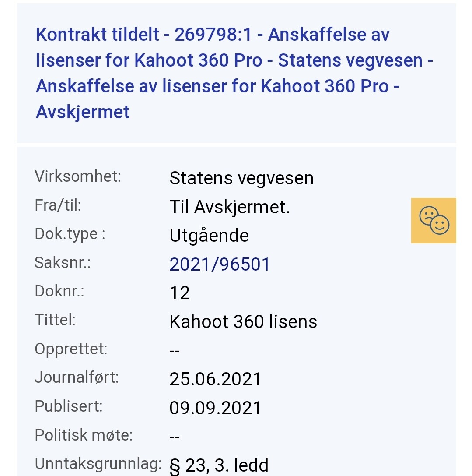Click the Kahoot 360 lisens title value
This screenshot has width=472, height=476.
click(x=243, y=322)
